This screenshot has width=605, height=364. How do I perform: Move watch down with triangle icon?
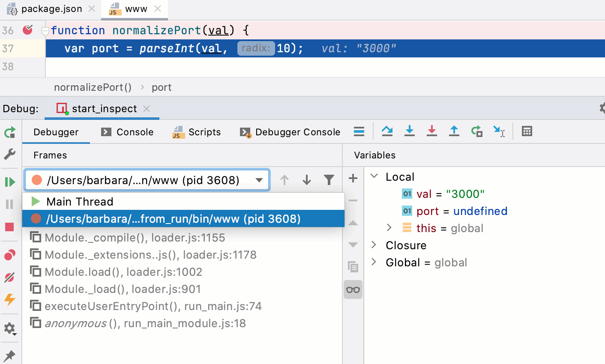pos(353,245)
